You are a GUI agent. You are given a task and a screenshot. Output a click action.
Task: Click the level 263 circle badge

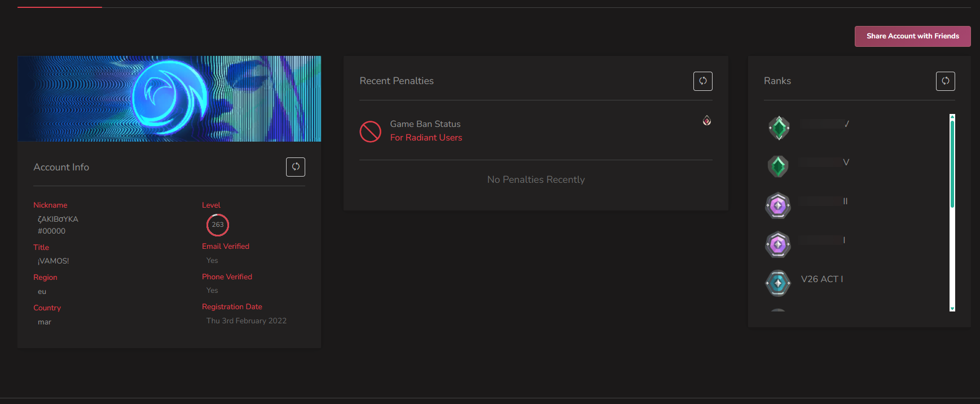pyautogui.click(x=218, y=225)
